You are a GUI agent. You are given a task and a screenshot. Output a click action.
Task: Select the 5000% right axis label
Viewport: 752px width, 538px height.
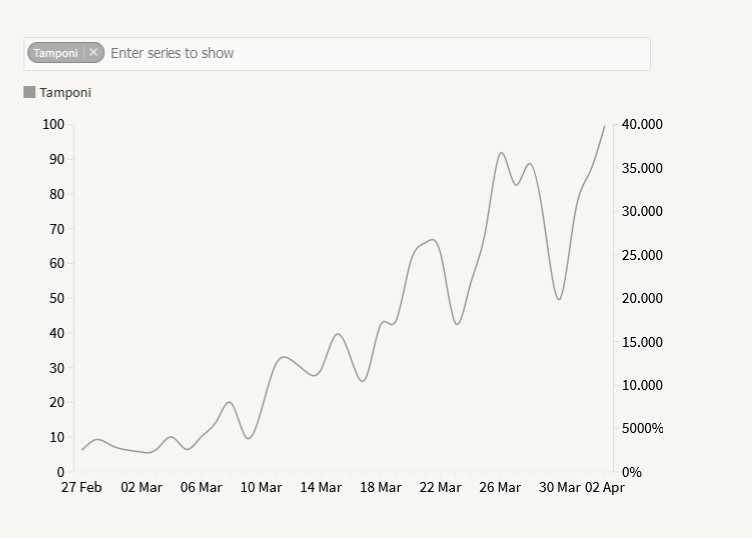(642, 428)
